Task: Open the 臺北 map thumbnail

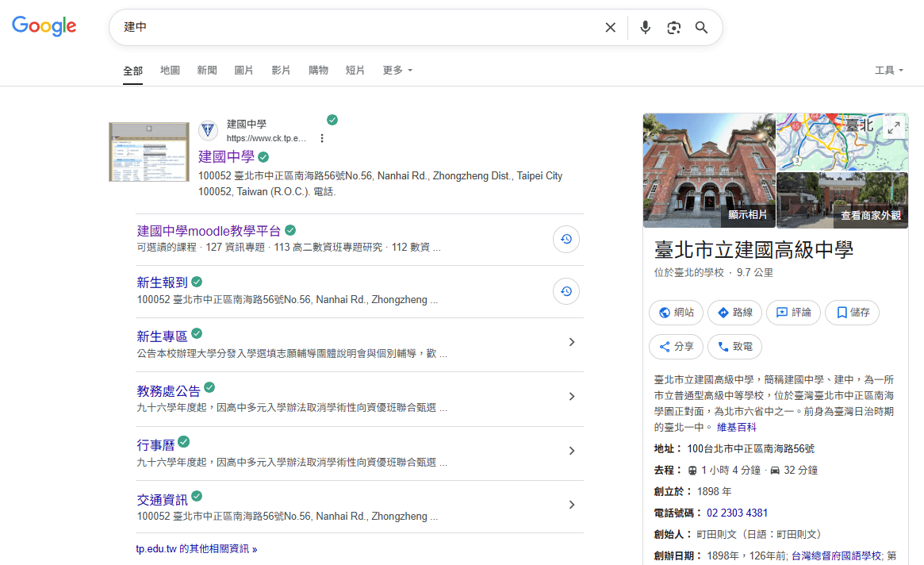Action: [x=842, y=142]
